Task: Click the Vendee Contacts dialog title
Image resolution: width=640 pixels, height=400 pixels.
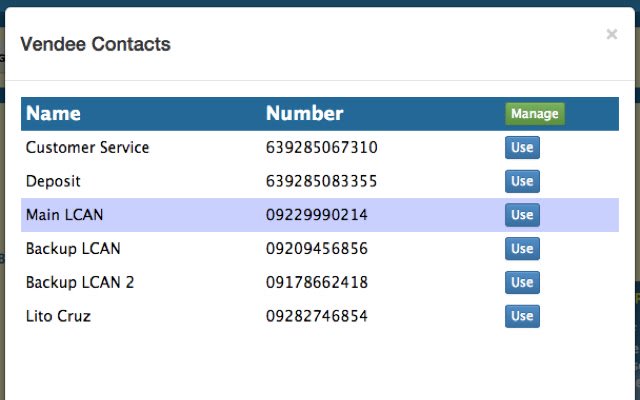Action: point(96,44)
